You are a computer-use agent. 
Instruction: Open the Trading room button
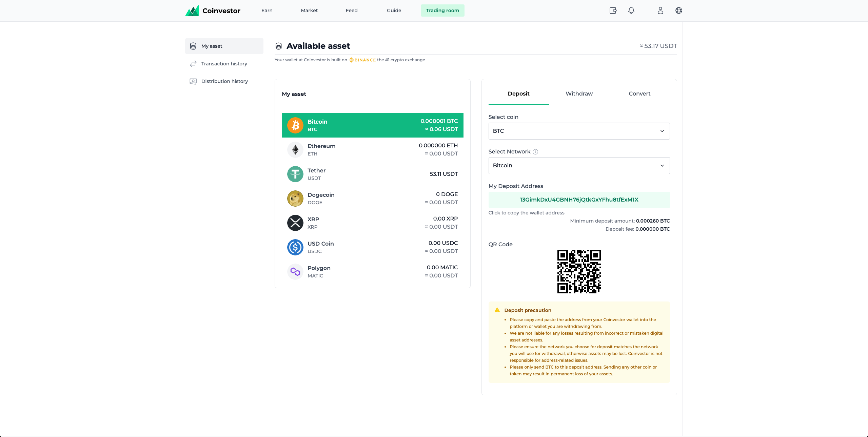point(442,11)
